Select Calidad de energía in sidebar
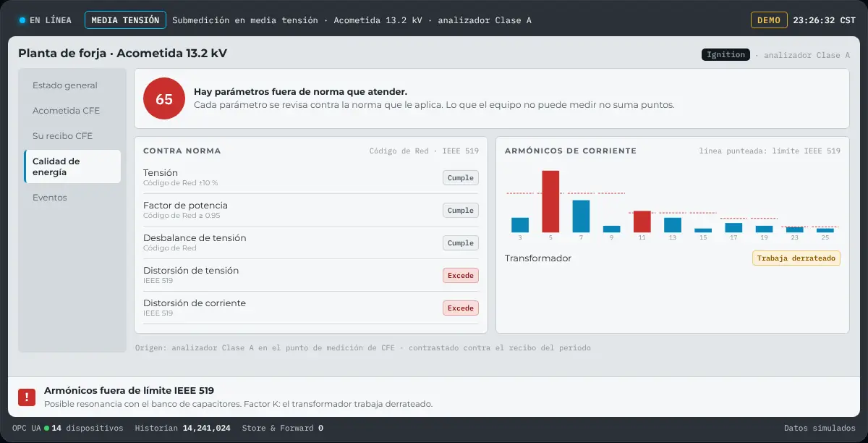 pos(72,166)
